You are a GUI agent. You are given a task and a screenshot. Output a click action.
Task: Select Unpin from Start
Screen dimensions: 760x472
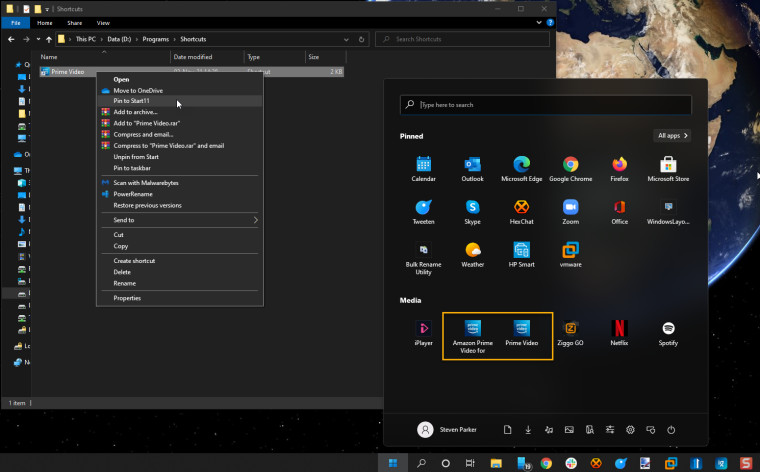click(x=180, y=157)
